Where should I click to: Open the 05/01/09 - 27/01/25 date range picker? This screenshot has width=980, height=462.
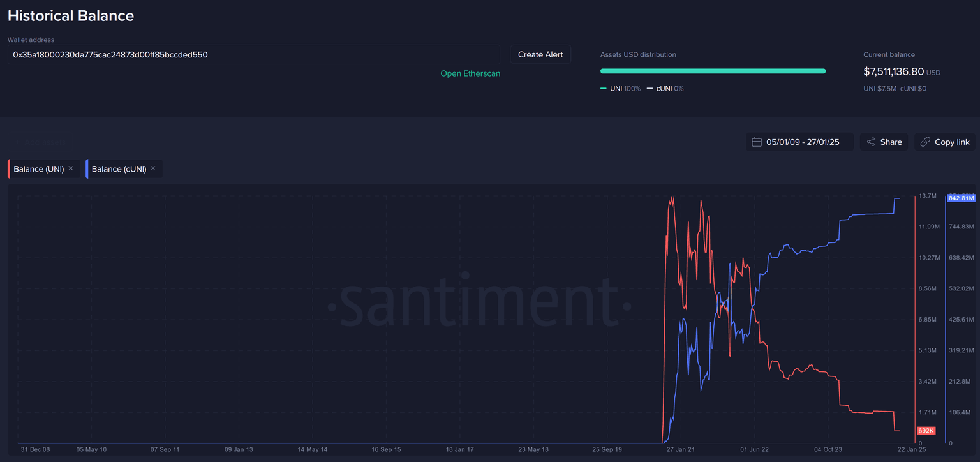pyautogui.click(x=802, y=142)
